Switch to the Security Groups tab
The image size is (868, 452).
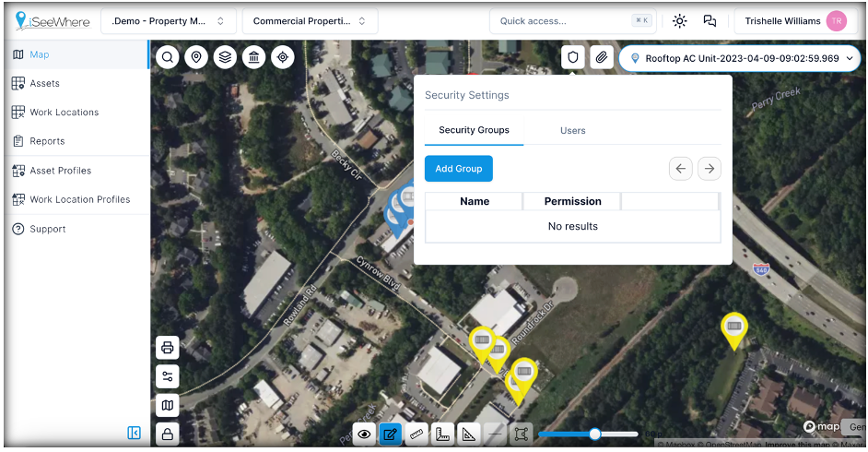coord(474,130)
